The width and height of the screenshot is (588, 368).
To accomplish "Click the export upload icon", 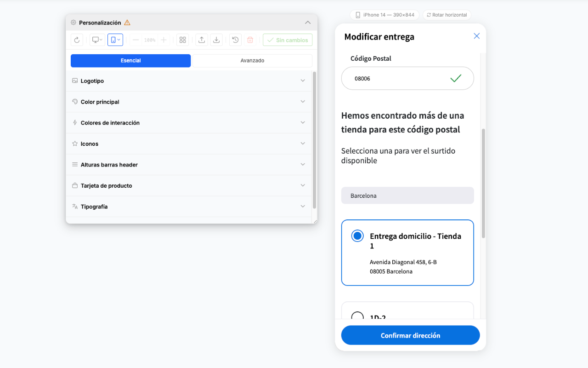I will (201, 40).
